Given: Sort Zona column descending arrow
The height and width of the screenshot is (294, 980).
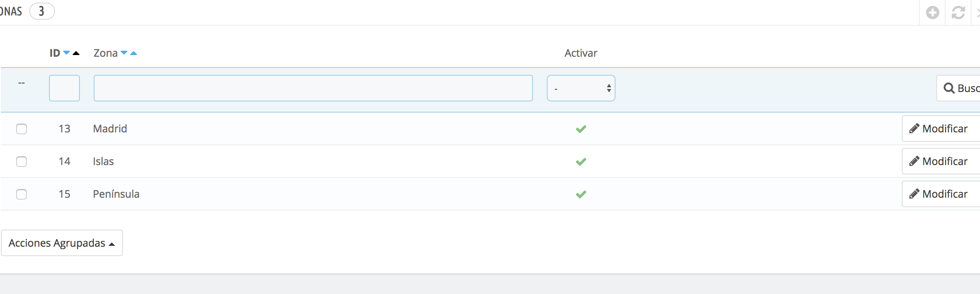Looking at the screenshot, I should pos(124,53).
